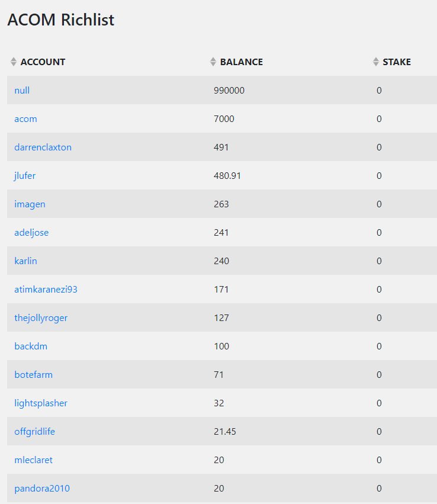The image size is (437, 504).
Task: Open karlin's account page
Action: (x=25, y=261)
